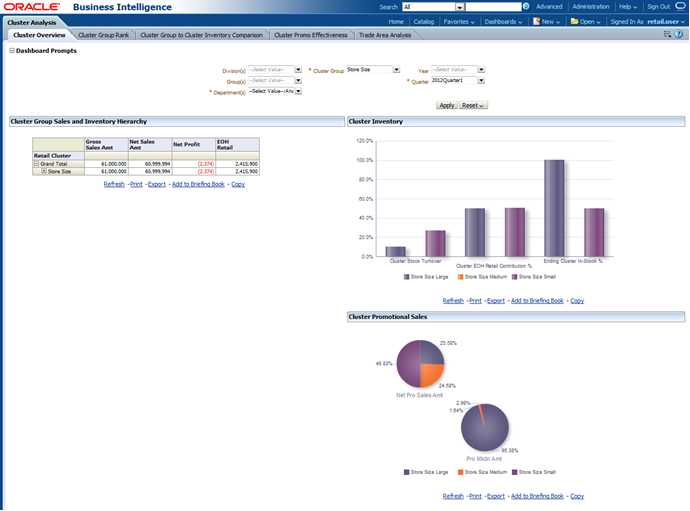
Task: Click the New document icon
Action: [x=536, y=21]
